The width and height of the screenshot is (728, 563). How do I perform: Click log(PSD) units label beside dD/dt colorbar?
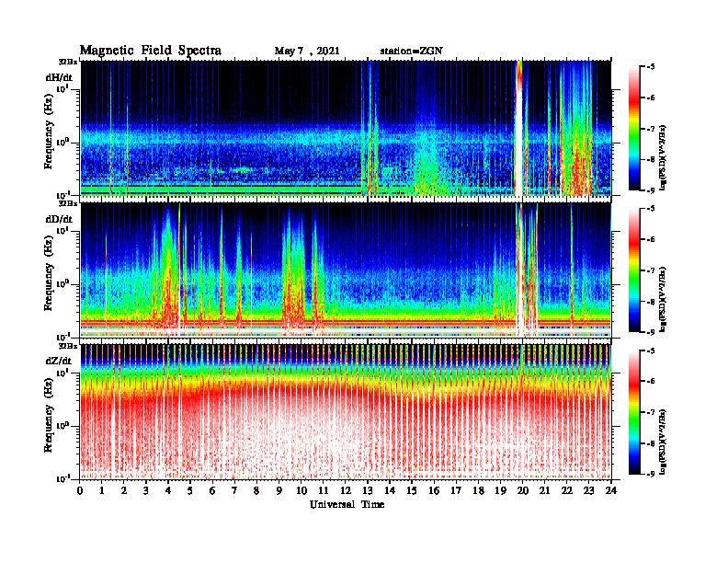pyautogui.click(x=663, y=300)
